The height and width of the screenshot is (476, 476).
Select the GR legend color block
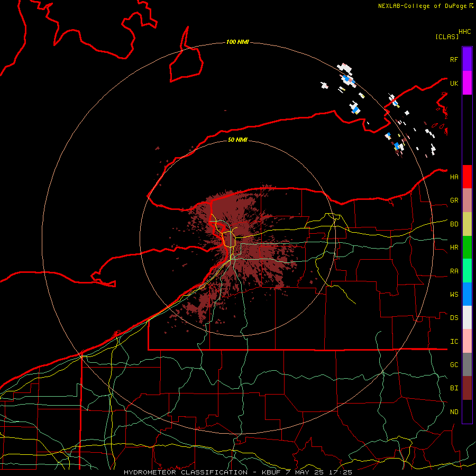467,200
